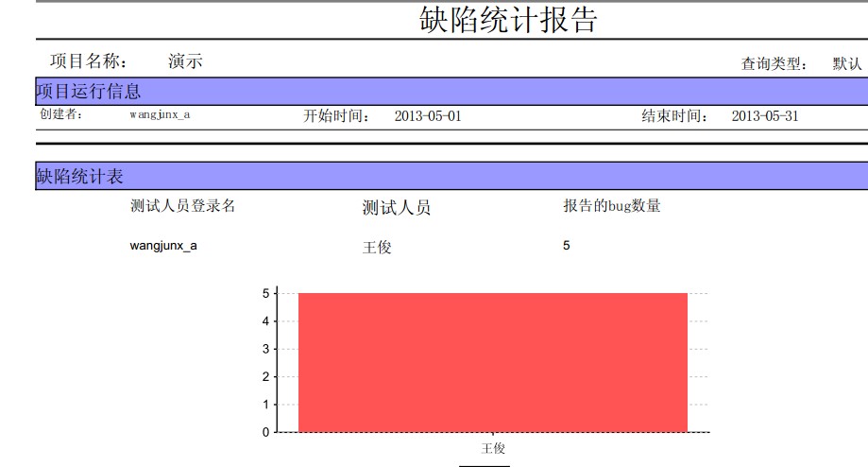Click the start date 2013-05-01
Viewport: 868px width, 467px height.
pyautogui.click(x=428, y=115)
